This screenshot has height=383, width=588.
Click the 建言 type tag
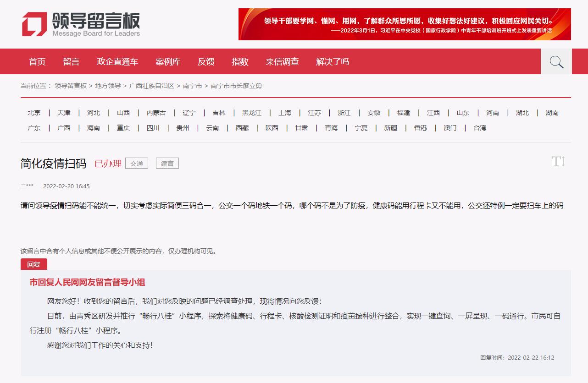click(x=167, y=164)
